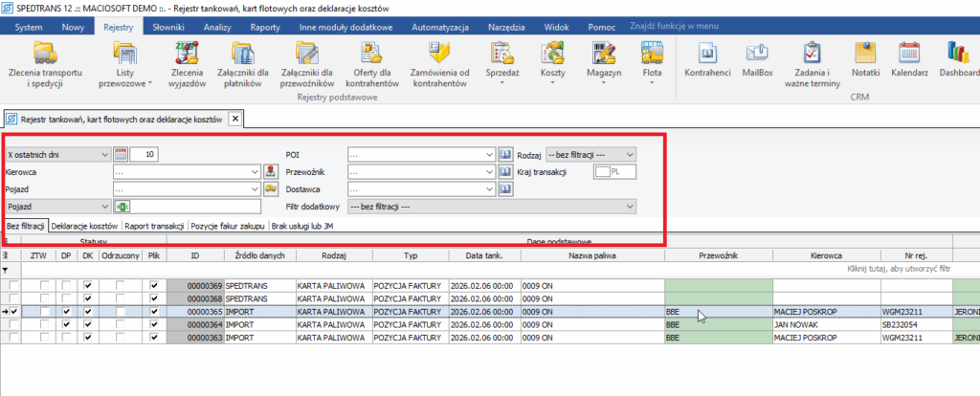Sort by the Data tank. column header
This screenshot has height=396, width=980.
[x=481, y=256]
